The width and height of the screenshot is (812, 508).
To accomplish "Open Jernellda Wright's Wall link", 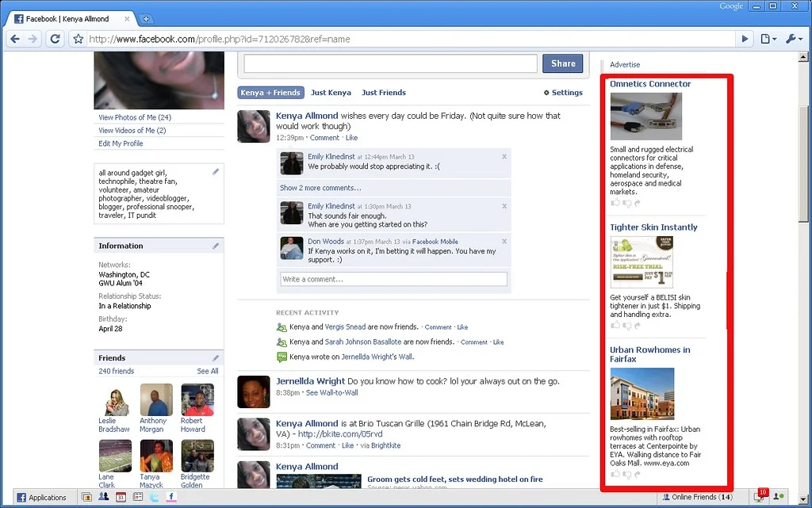I will (377, 357).
